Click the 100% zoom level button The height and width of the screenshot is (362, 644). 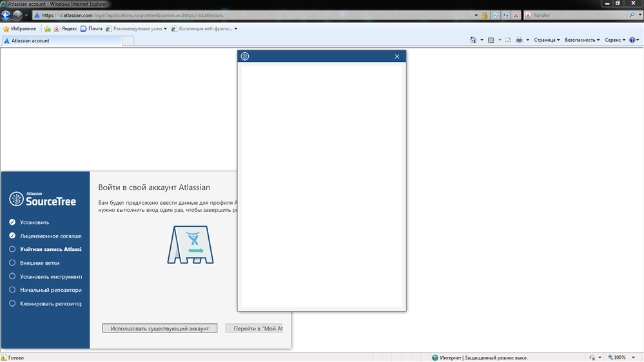coord(618,358)
